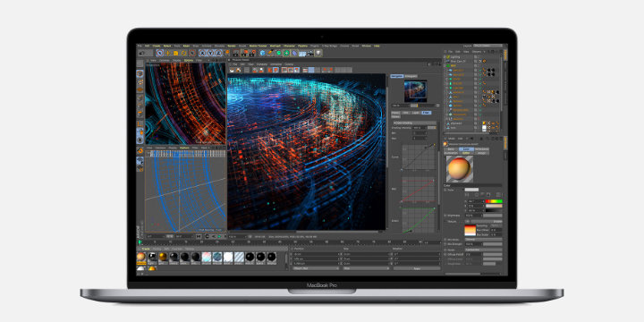Open the Layout dropdown at top right
644x322 pixels.
(488, 46)
